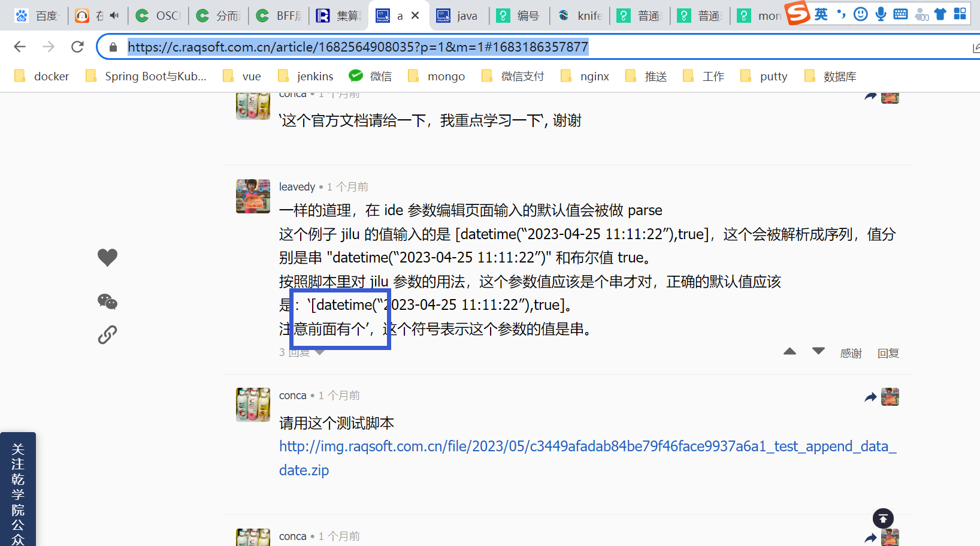Close the active raqsoft article tab
This screenshot has height=546, width=980.
pyautogui.click(x=415, y=16)
